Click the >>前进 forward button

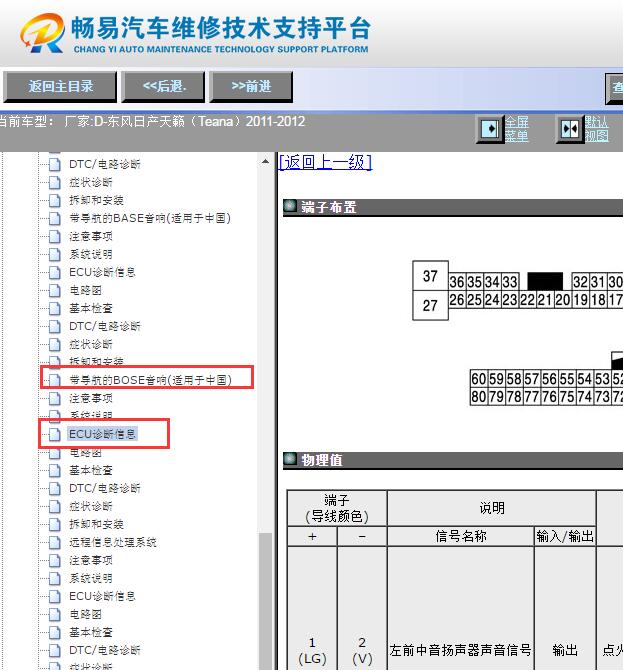point(251,87)
